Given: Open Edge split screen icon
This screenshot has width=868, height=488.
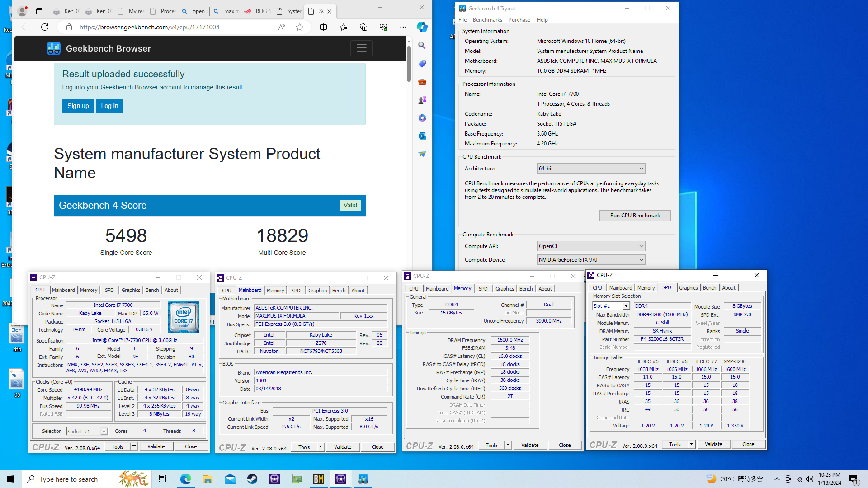Looking at the screenshot, I should coord(323,27).
